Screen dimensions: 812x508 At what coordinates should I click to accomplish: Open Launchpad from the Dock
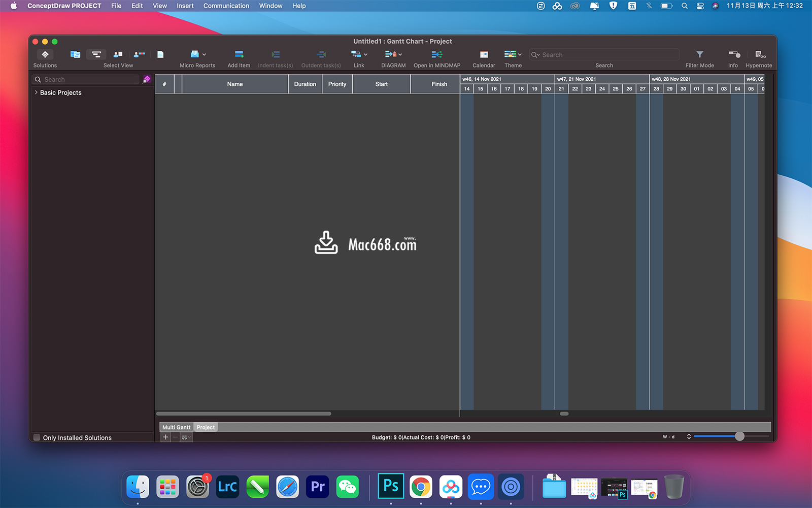[167, 487]
